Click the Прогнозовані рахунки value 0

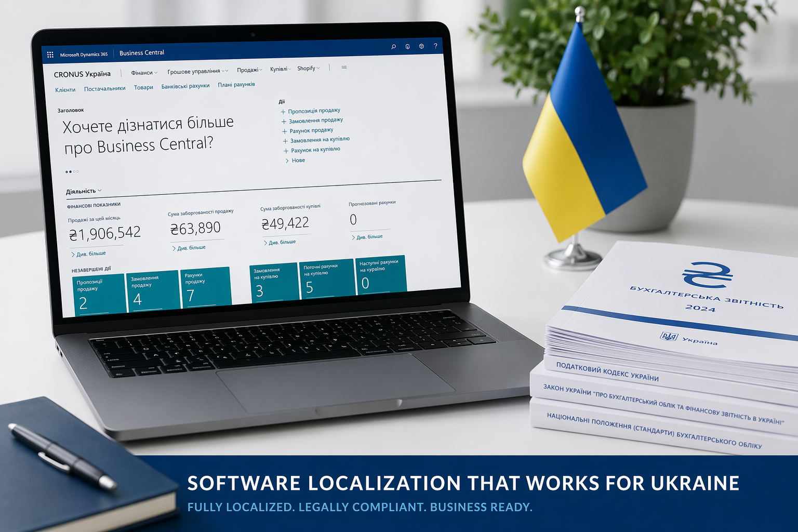[353, 220]
